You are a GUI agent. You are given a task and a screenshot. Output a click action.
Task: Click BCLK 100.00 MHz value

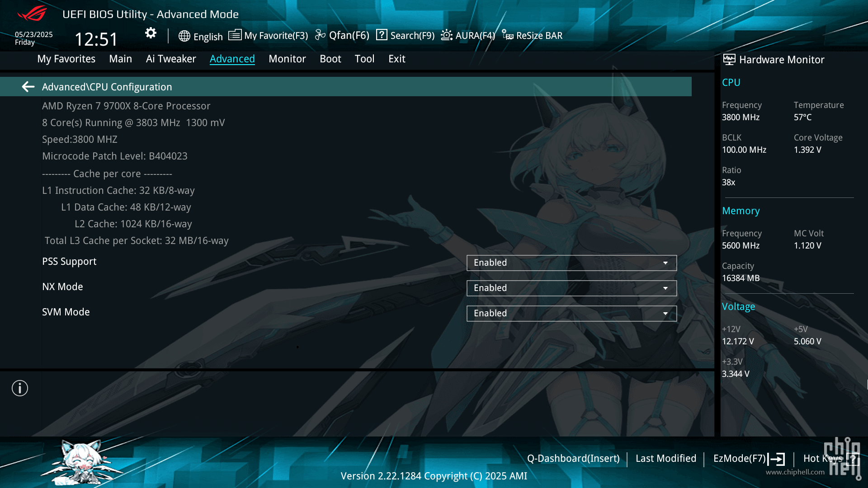(x=744, y=150)
